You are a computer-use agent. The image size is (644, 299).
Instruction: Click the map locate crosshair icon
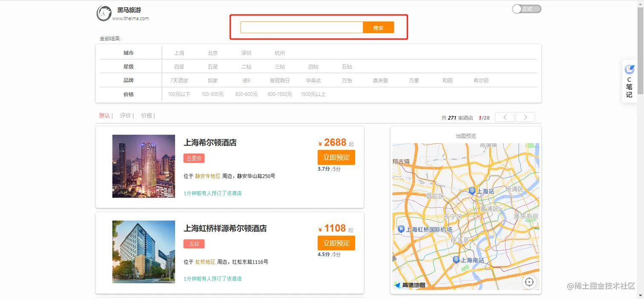pos(529,282)
